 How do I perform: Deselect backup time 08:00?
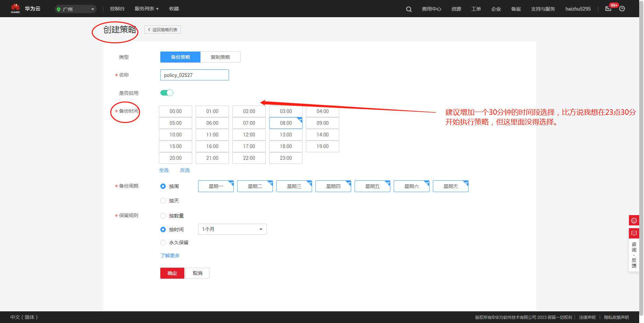tap(286, 123)
